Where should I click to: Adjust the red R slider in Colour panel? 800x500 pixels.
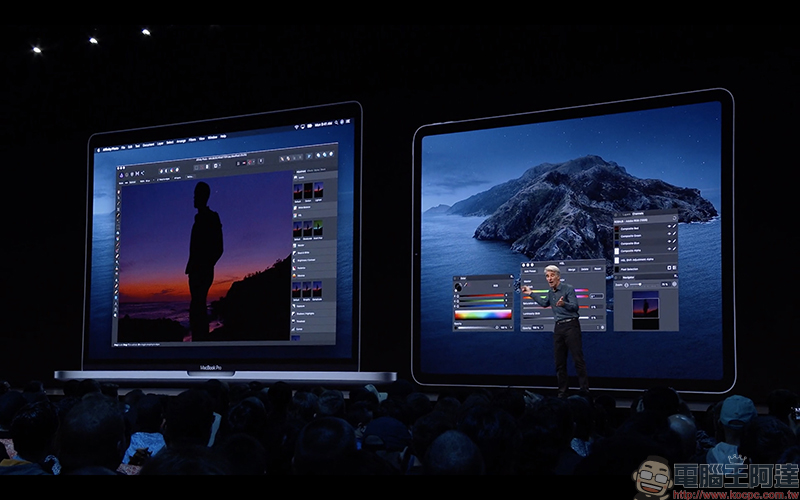pyautogui.click(x=482, y=295)
